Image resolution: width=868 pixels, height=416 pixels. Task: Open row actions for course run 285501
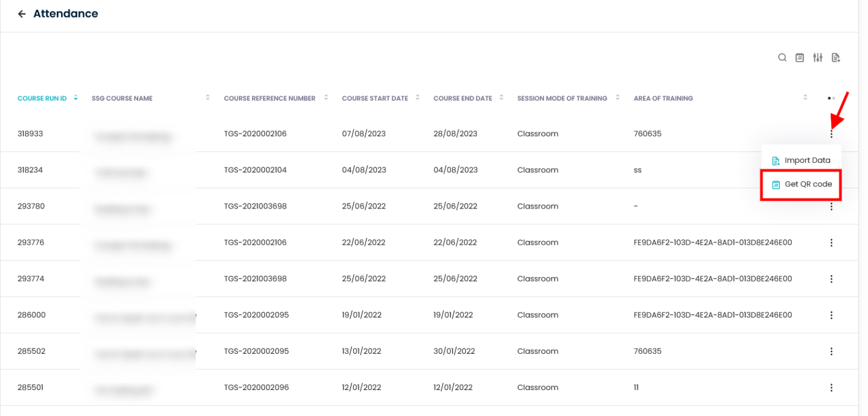(831, 387)
